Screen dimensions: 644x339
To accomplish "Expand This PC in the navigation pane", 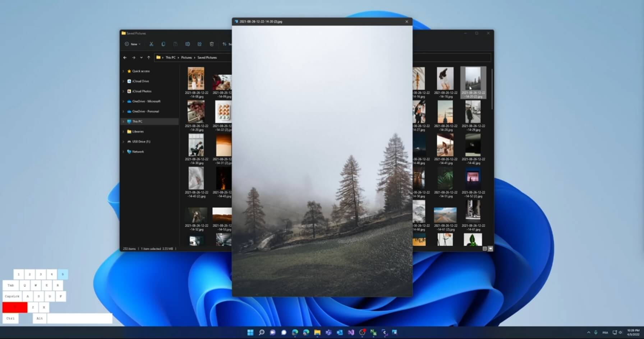I will [x=124, y=121].
